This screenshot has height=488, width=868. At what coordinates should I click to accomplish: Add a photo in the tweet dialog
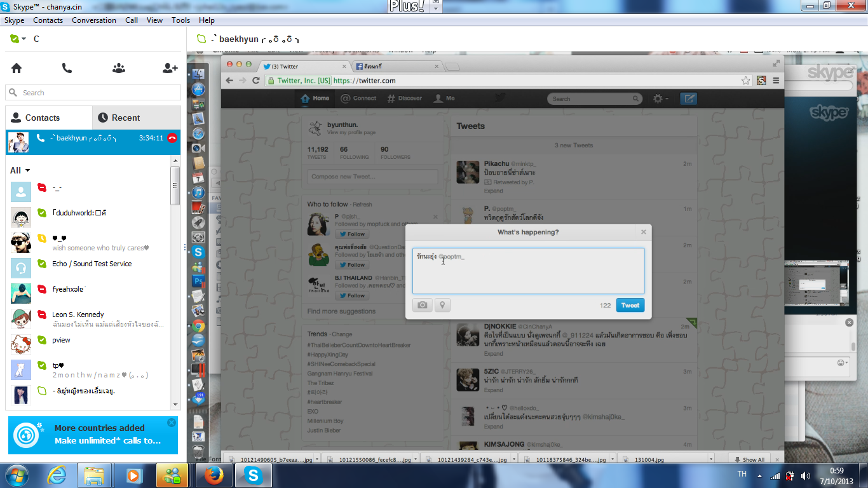point(422,305)
